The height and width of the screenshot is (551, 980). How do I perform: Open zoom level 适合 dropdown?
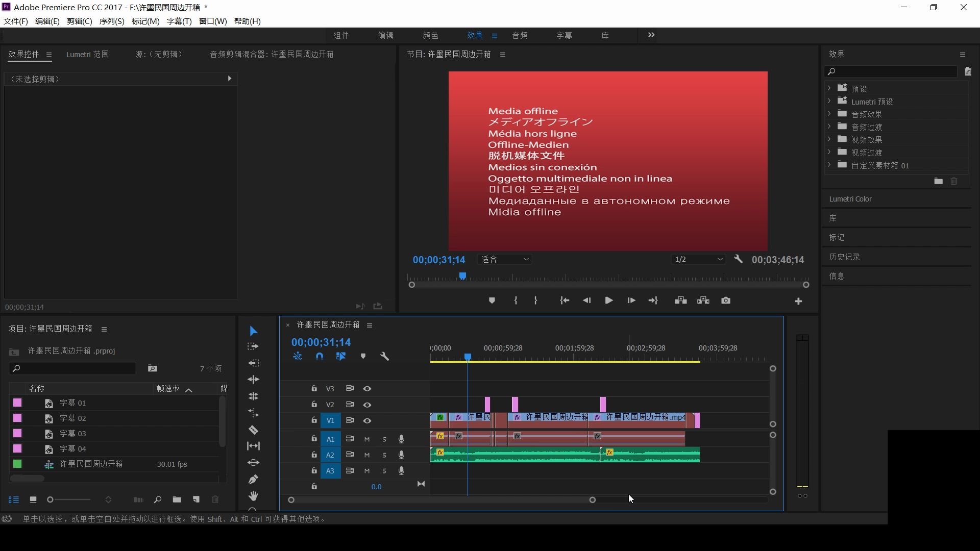(505, 259)
